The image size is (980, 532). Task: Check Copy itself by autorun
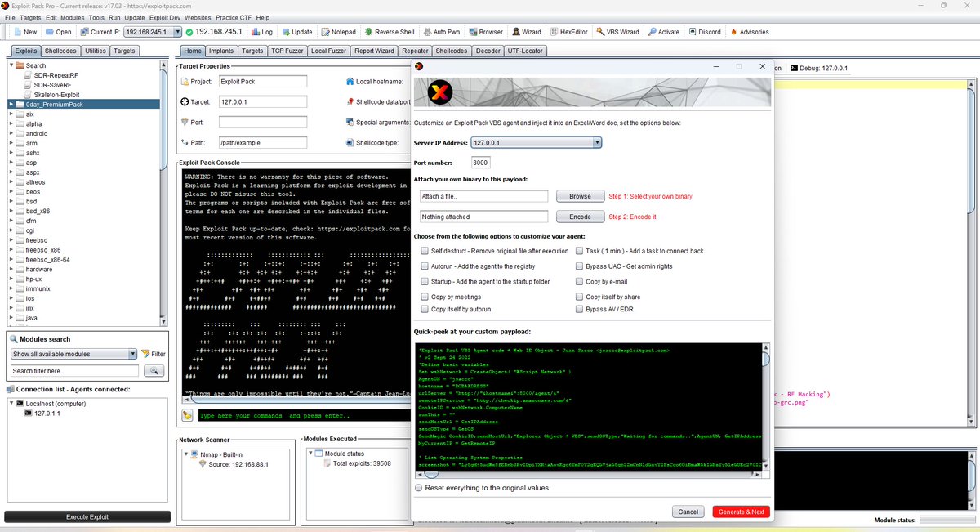425,310
